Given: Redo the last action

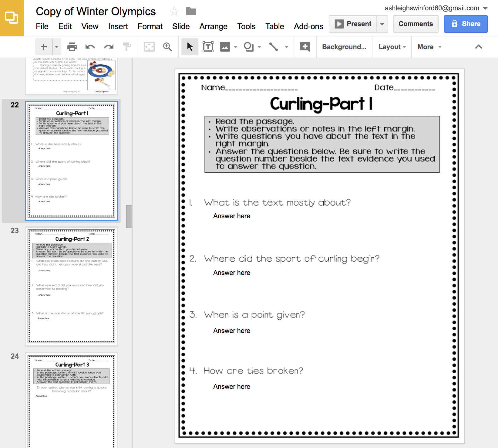Looking at the screenshot, I should pos(109,47).
